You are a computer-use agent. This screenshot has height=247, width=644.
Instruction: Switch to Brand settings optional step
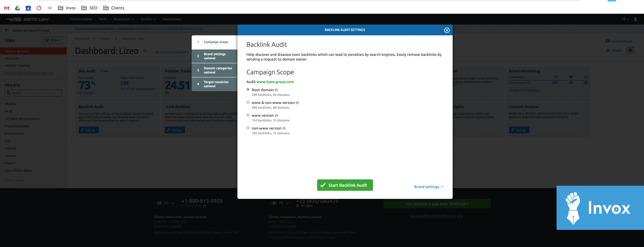215,56
